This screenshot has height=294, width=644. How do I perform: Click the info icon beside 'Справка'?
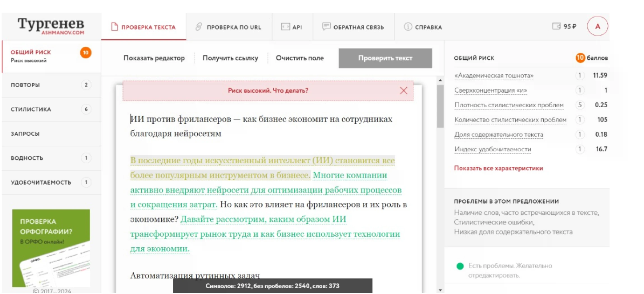(x=408, y=27)
